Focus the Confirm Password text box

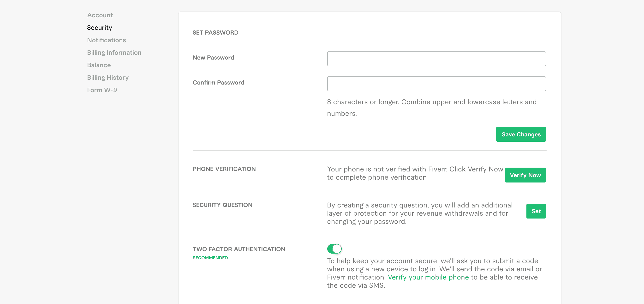click(436, 84)
